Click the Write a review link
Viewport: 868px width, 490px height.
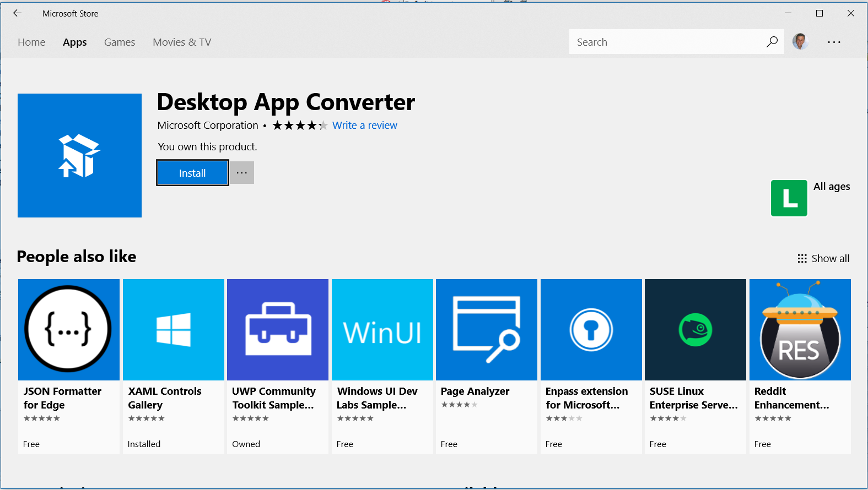pos(365,126)
